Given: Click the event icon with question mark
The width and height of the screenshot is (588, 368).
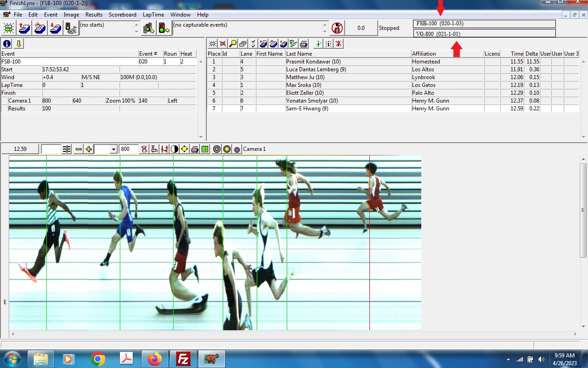Looking at the screenshot, I should (x=40, y=28).
